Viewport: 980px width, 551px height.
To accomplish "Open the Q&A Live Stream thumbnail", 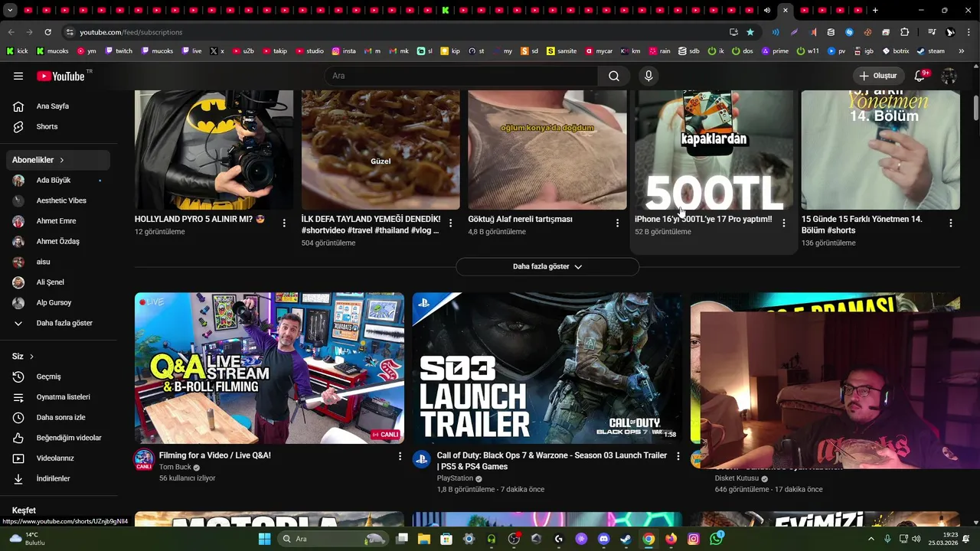I will (x=269, y=368).
